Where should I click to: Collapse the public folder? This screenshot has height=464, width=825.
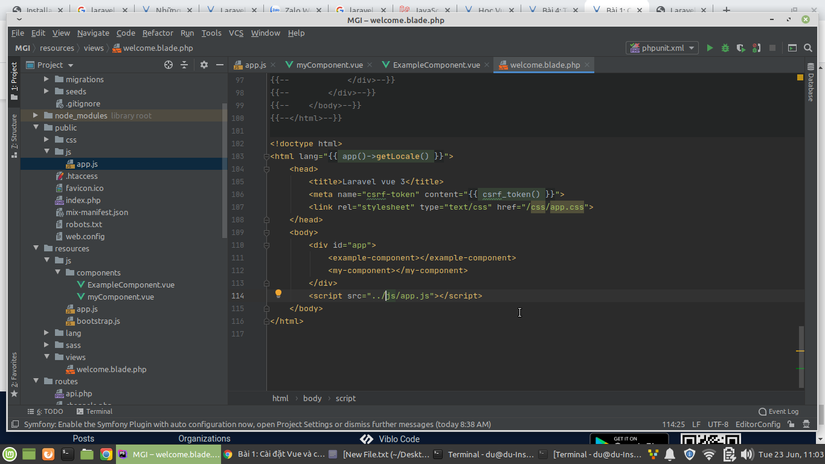click(x=36, y=127)
